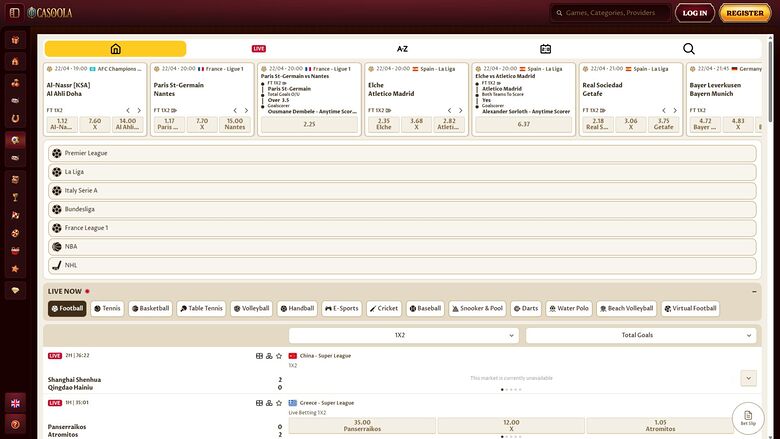
Task: Select the Volleyball live filter
Action: pyautogui.click(x=251, y=308)
